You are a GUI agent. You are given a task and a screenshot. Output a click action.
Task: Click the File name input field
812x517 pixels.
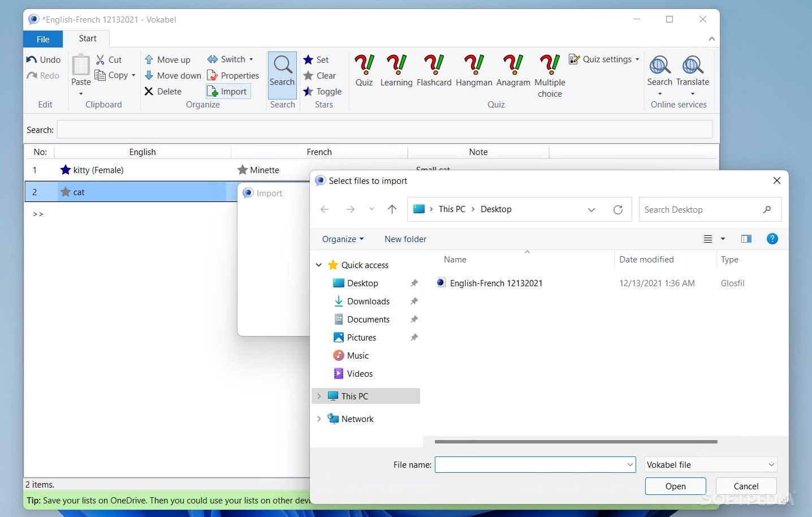coord(535,464)
